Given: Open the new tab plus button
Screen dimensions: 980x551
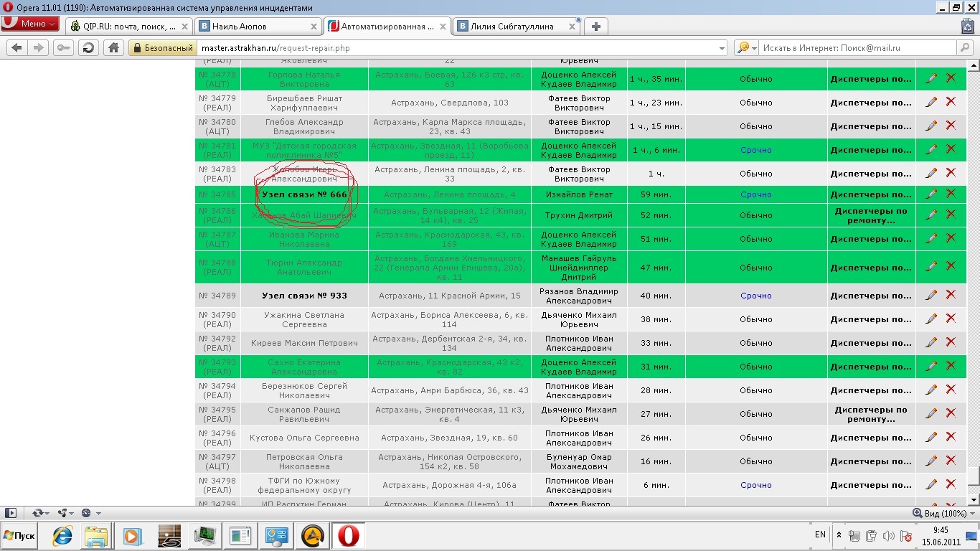Looking at the screenshot, I should point(595,27).
